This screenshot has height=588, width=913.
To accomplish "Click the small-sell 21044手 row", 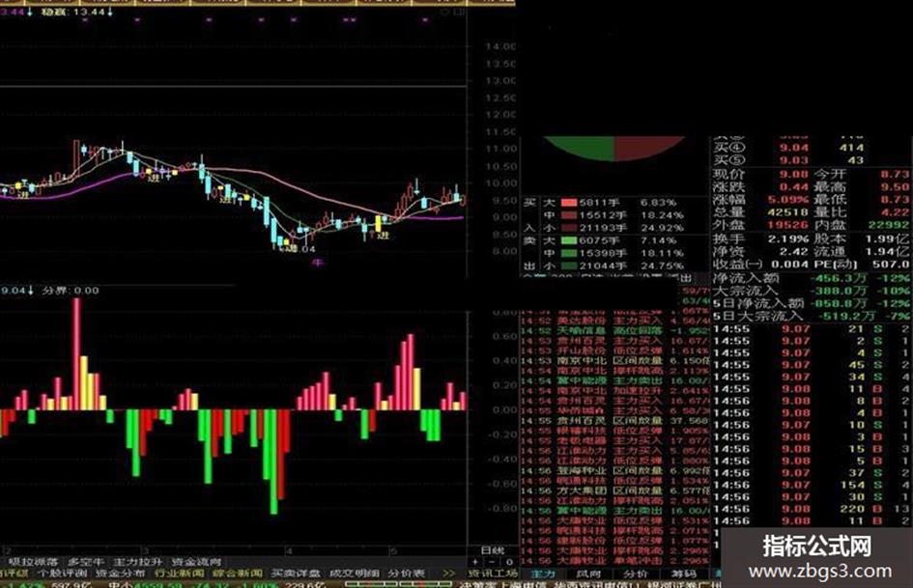I will pyautogui.click(x=613, y=266).
